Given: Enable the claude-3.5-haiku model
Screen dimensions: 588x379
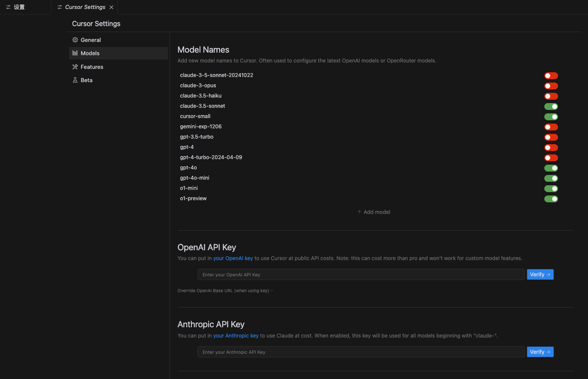Looking at the screenshot, I should click(551, 96).
